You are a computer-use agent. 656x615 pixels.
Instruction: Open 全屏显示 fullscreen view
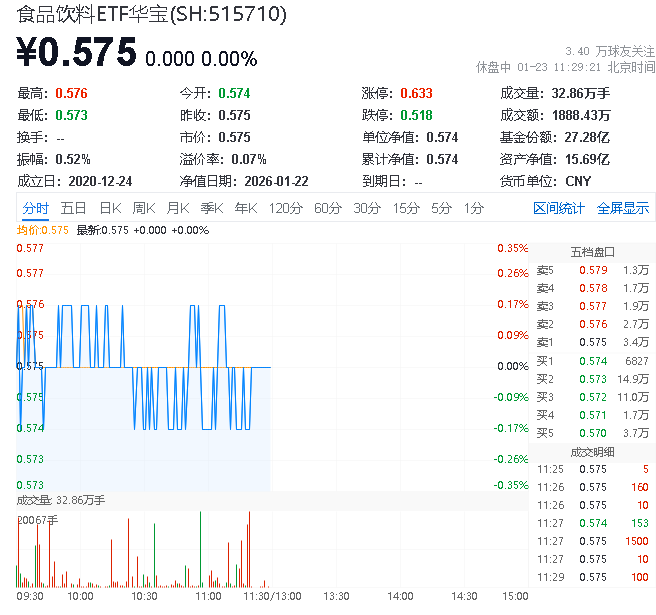pos(623,208)
